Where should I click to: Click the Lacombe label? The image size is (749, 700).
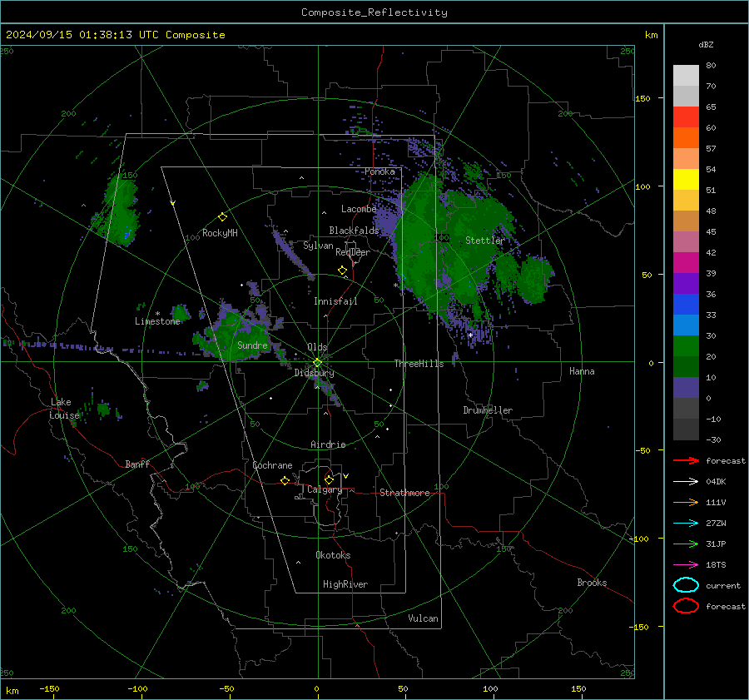click(x=359, y=209)
